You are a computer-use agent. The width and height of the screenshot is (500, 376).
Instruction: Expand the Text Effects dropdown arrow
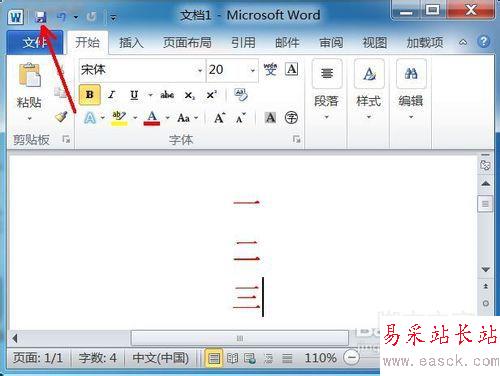coord(102,118)
